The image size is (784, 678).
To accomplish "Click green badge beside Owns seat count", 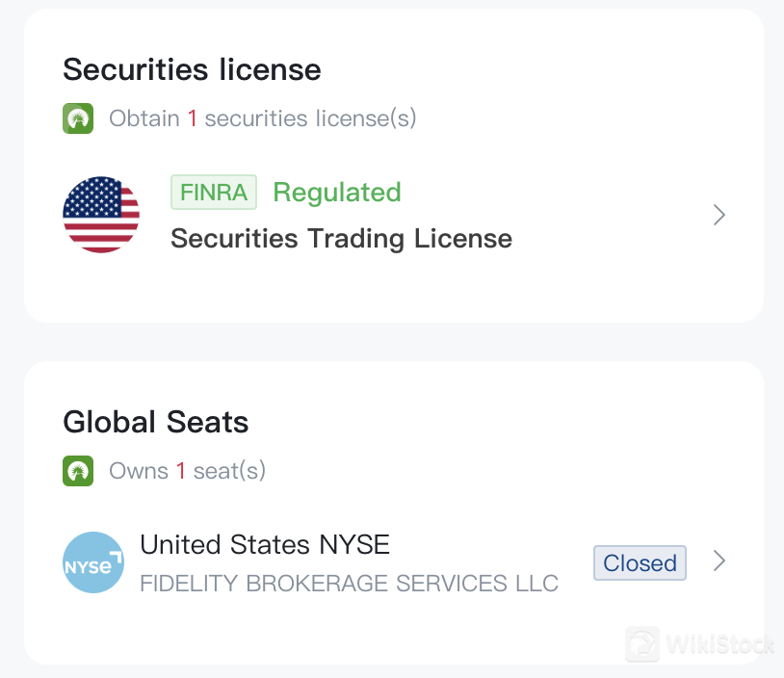I will tap(78, 471).
